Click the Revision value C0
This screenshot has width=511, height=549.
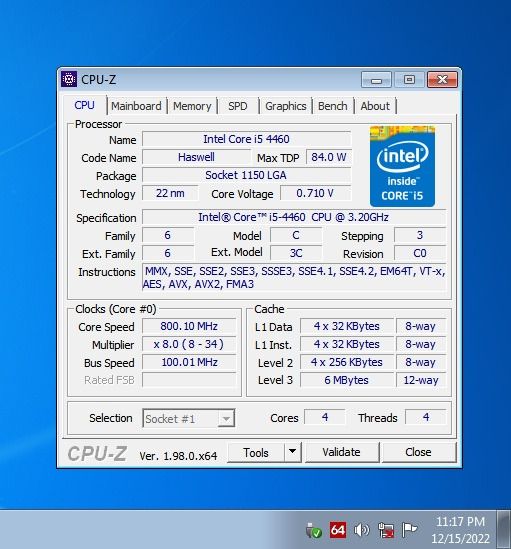[420, 253]
